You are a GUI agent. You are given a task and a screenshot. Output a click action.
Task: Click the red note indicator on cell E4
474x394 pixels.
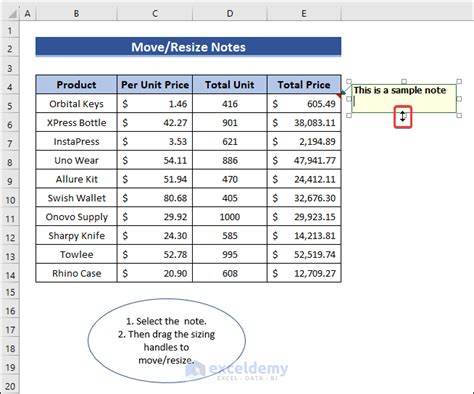pos(339,96)
